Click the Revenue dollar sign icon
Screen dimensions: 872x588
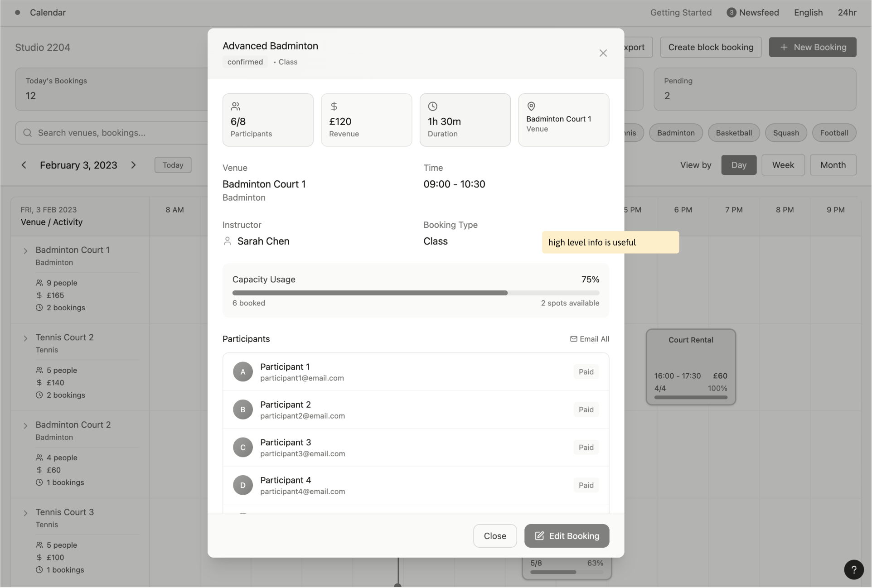coord(334,106)
